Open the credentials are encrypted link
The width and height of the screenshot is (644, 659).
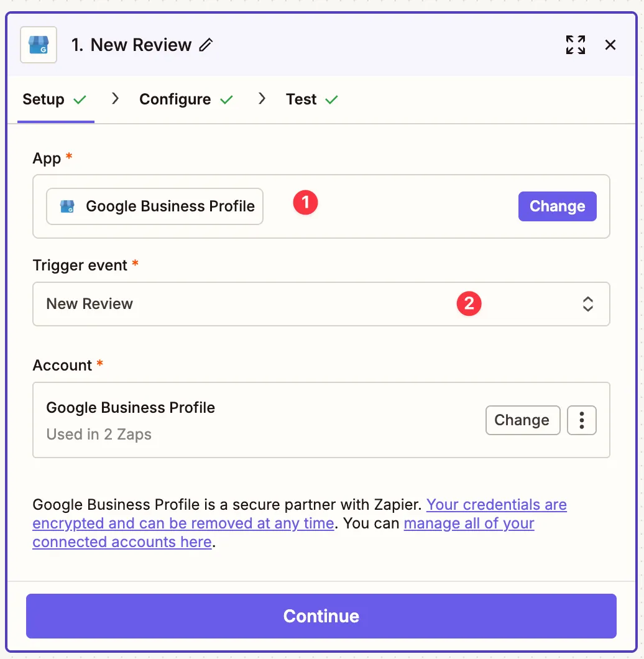pos(496,504)
